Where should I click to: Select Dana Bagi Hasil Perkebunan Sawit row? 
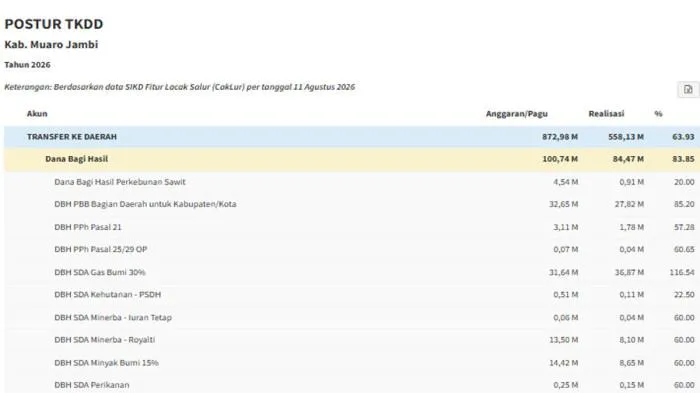[352, 182]
